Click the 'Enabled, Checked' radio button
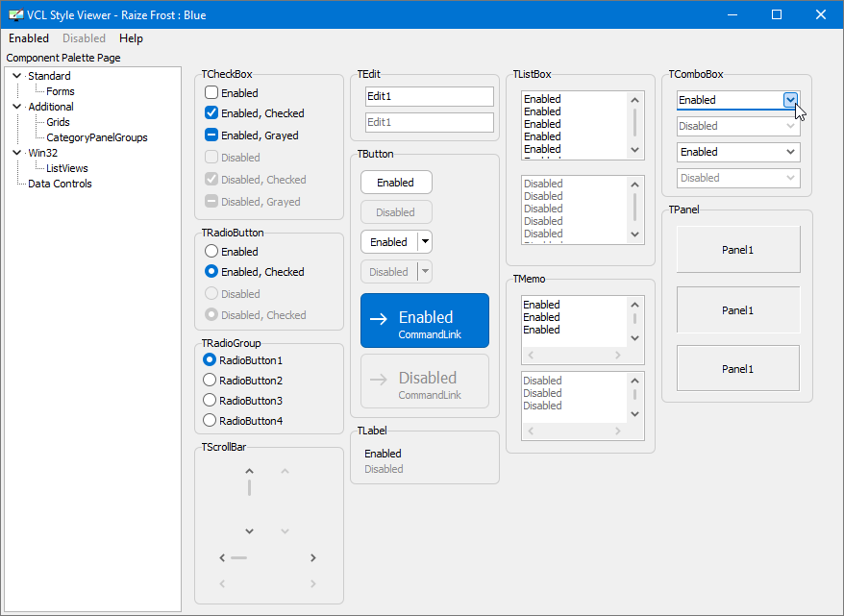 211,272
